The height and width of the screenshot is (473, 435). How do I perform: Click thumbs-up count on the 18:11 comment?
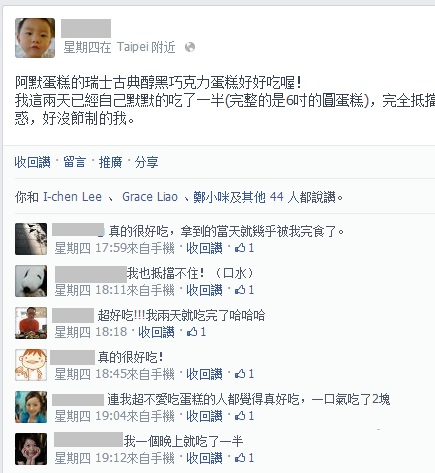(245, 290)
